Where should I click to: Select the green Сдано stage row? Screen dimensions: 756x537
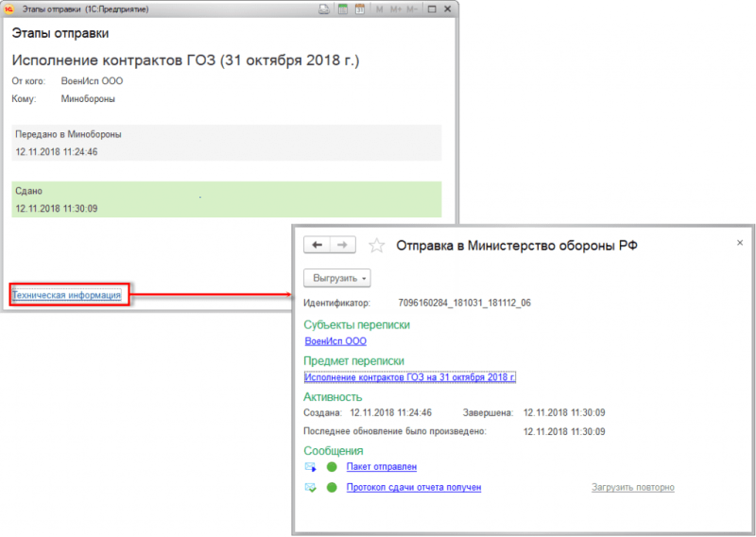tap(227, 199)
